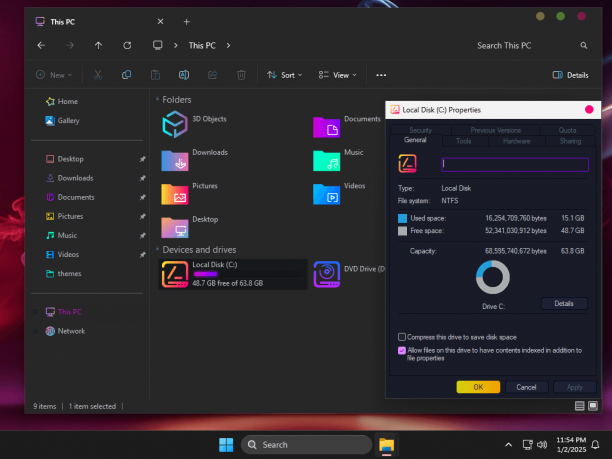Screen dimensions: 612x459
Task: Click Cancel in Properties dialog
Action: 526,387
